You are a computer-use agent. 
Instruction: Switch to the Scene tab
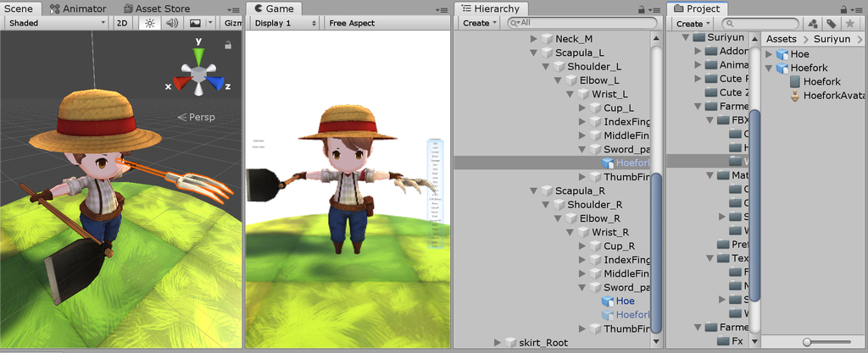point(19,8)
